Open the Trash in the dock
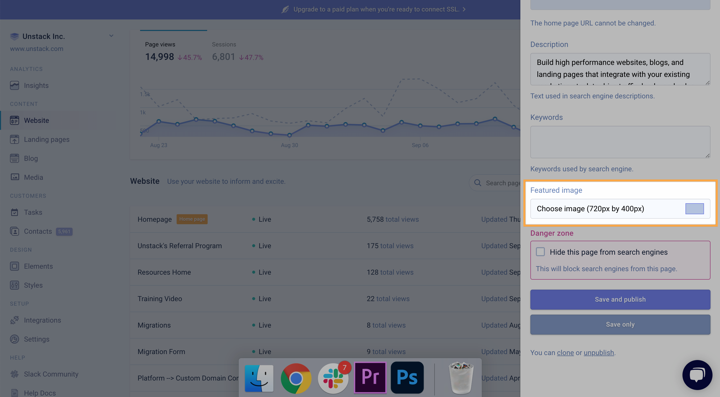720x397 pixels. pyautogui.click(x=461, y=378)
